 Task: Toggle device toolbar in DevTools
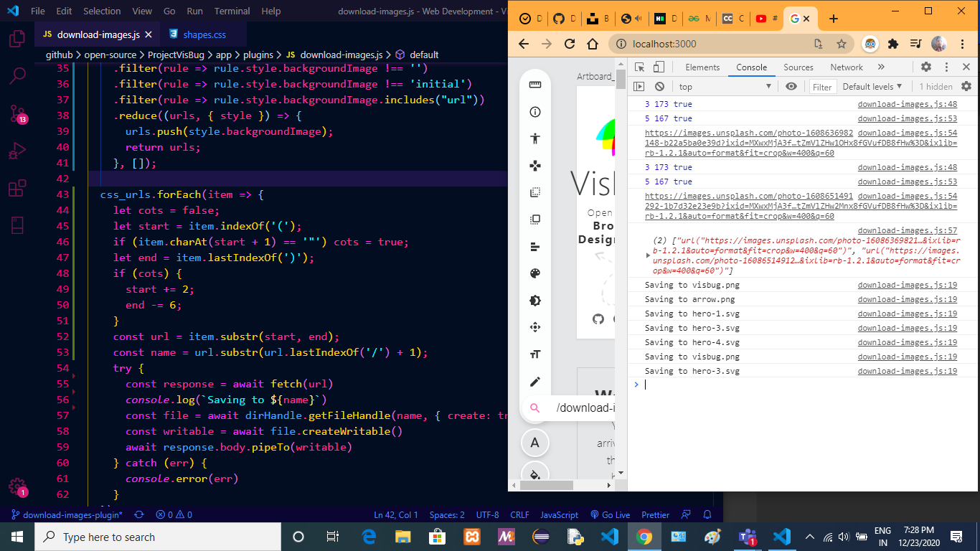659,67
